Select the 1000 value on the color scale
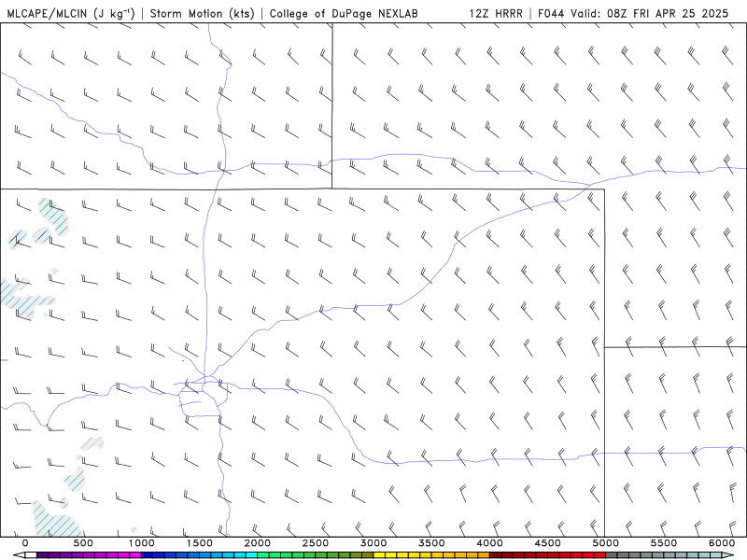 tap(141, 543)
